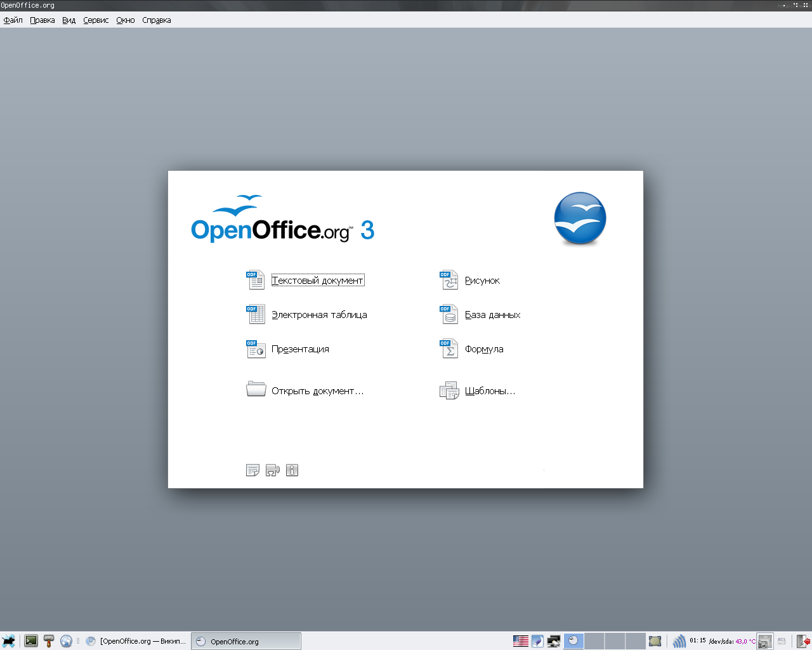Screen dimensions: 812x650
Task: Click the Database (База данных) icon
Action: click(x=449, y=314)
